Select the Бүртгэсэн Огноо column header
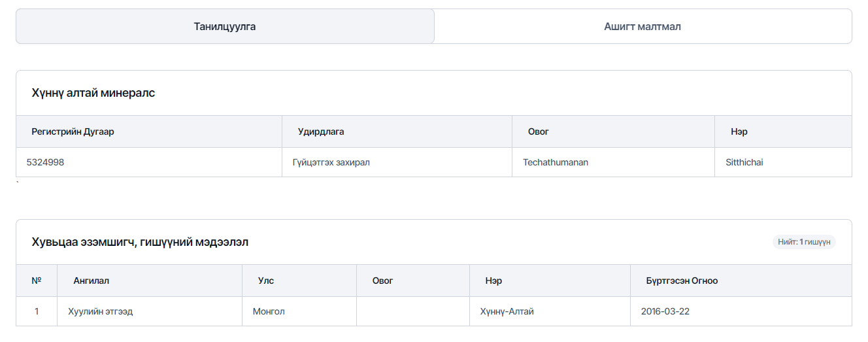 (x=741, y=281)
